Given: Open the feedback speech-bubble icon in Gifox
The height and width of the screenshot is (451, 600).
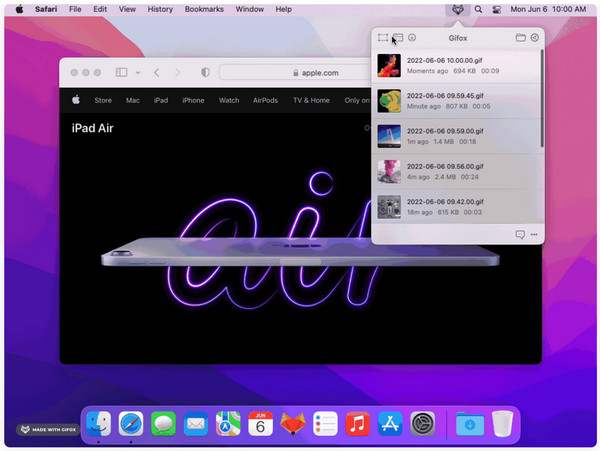Looking at the screenshot, I should pos(520,234).
